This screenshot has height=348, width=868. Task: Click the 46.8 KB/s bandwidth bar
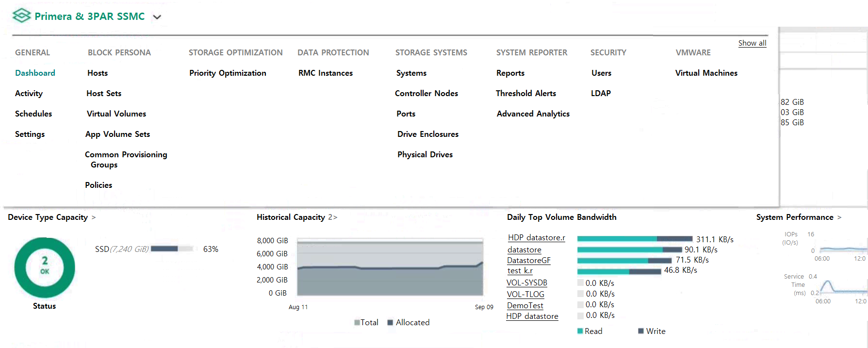[x=619, y=271]
